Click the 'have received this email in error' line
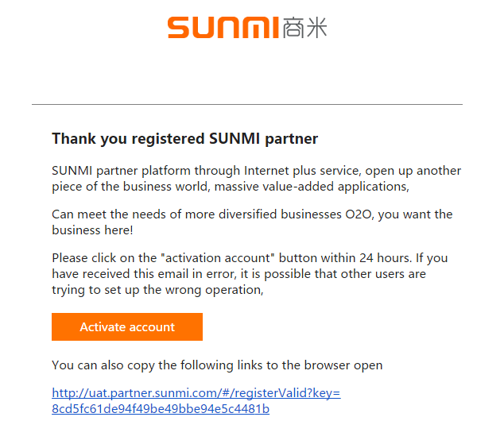504x444 pixels. [238, 274]
